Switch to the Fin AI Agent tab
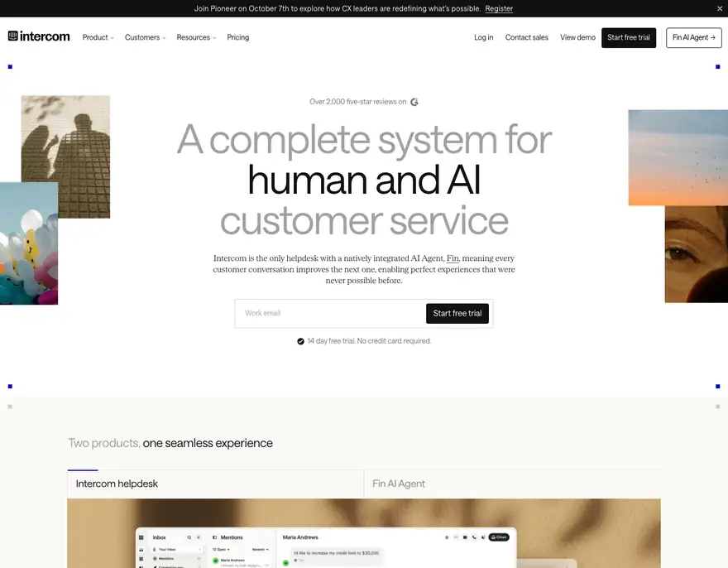The height and width of the screenshot is (568, 728). tap(513, 484)
